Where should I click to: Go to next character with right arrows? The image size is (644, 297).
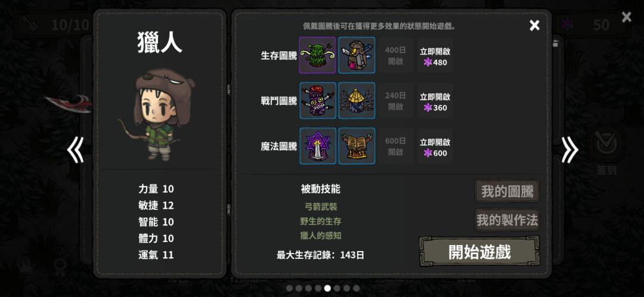pos(569,150)
